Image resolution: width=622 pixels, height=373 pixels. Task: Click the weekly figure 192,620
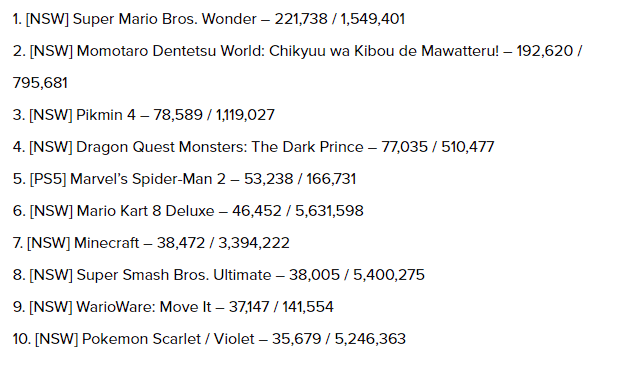tap(545, 51)
